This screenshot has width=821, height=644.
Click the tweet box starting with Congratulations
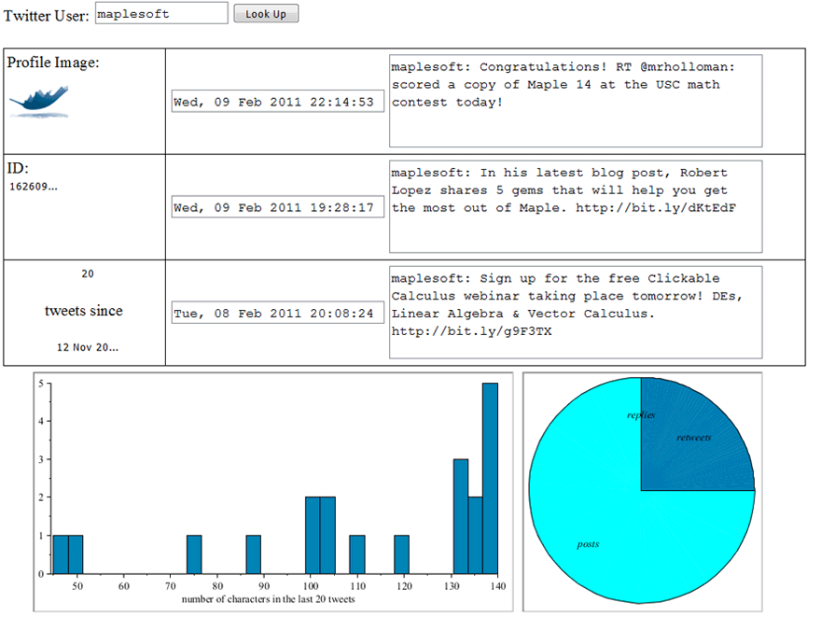point(576,101)
